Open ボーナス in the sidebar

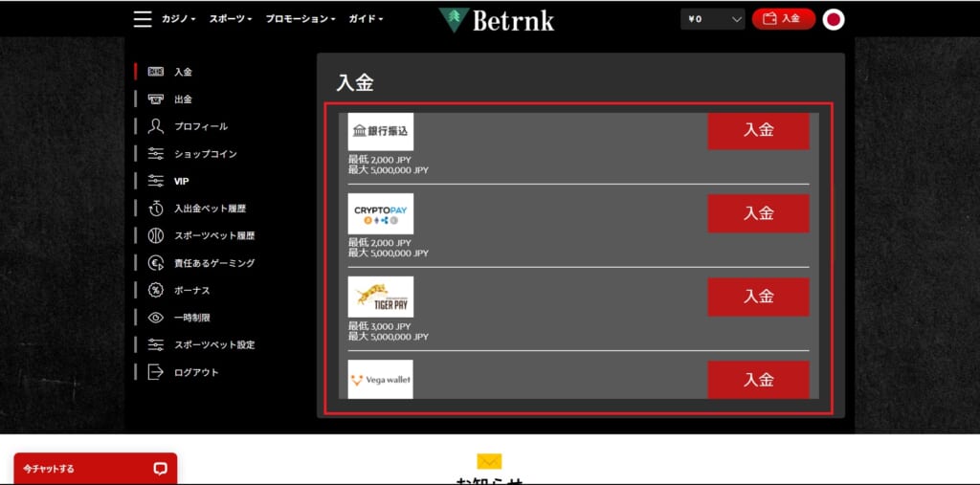coord(192,290)
